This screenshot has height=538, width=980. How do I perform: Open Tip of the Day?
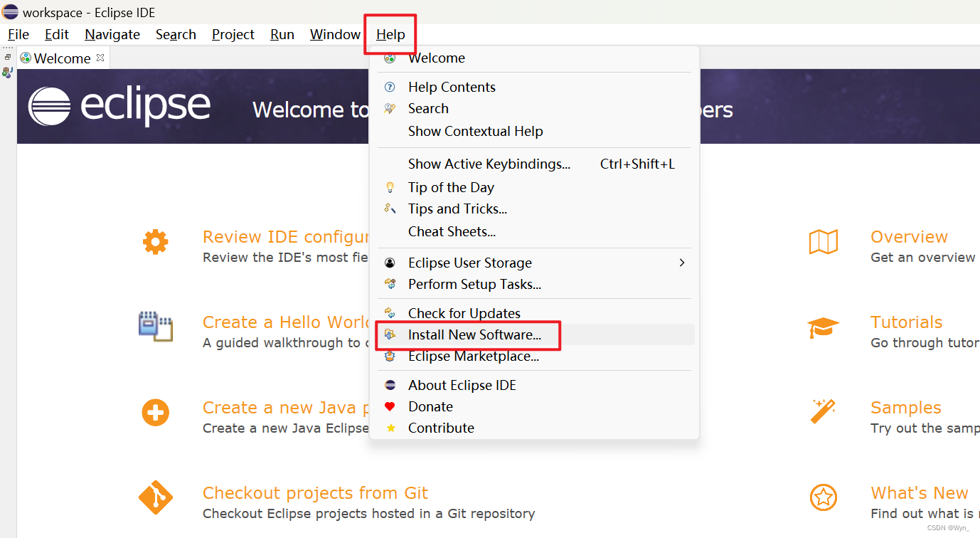534,187
